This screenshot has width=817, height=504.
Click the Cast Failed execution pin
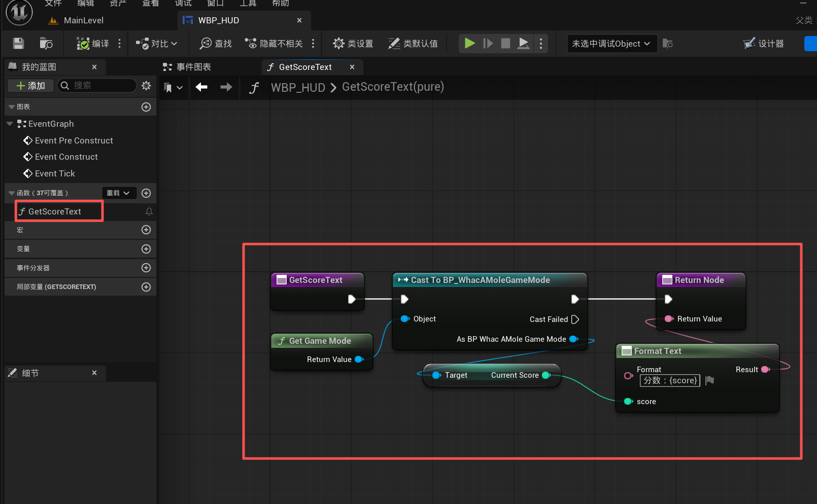pyautogui.click(x=575, y=319)
